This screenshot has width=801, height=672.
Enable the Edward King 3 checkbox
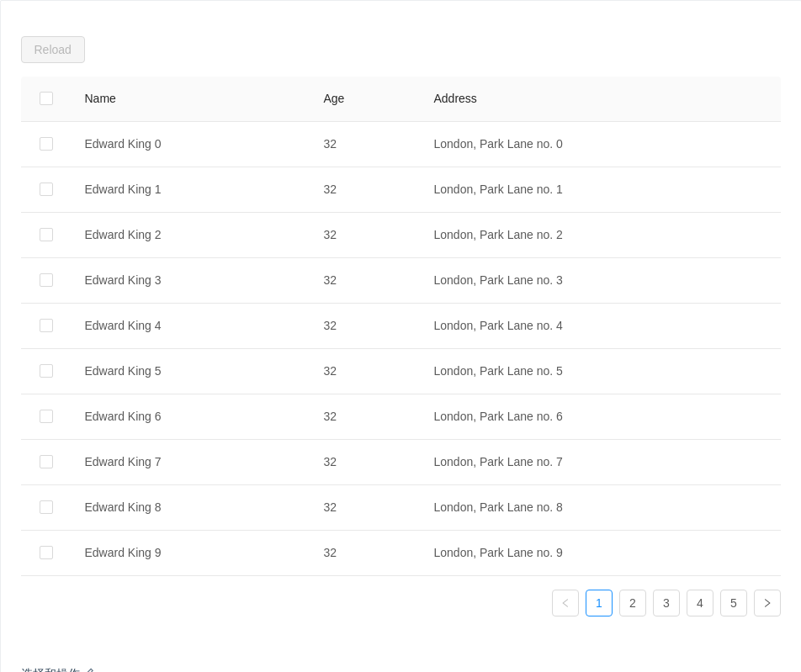tap(46, 280)
